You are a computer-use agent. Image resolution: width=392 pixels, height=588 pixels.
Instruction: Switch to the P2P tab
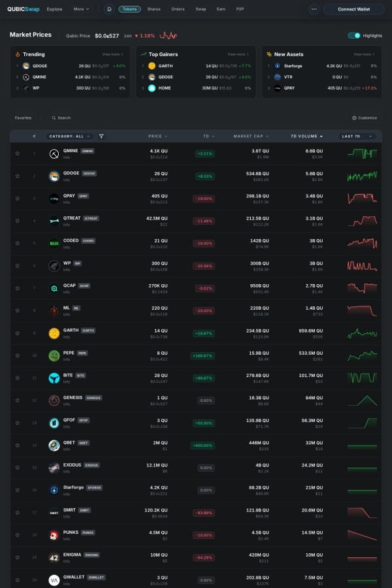(240, 9)
